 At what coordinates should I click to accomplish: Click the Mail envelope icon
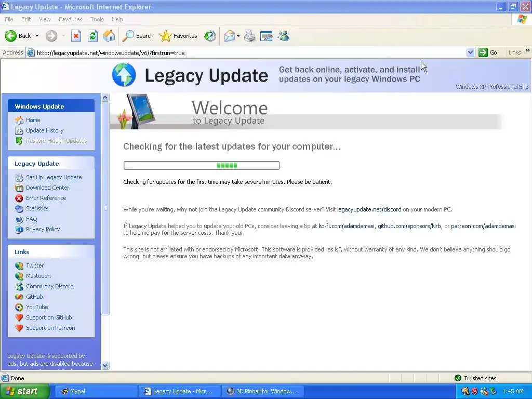coord(230,36)
